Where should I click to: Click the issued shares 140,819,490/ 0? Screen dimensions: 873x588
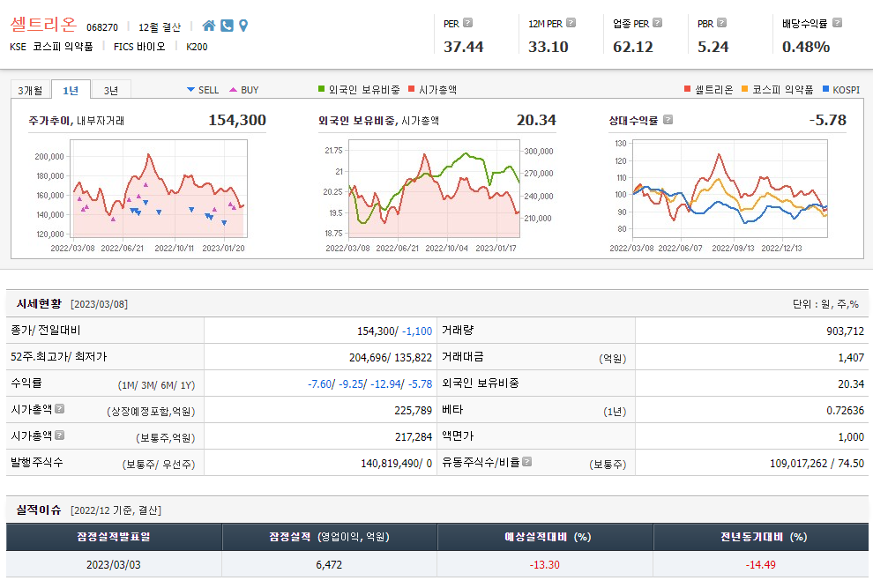[397, 464]
